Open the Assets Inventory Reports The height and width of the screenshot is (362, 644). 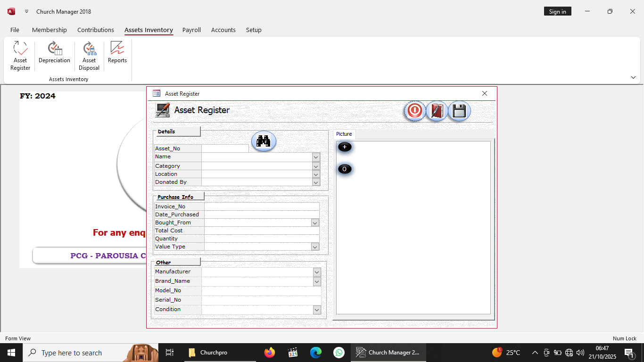[117, 53]
